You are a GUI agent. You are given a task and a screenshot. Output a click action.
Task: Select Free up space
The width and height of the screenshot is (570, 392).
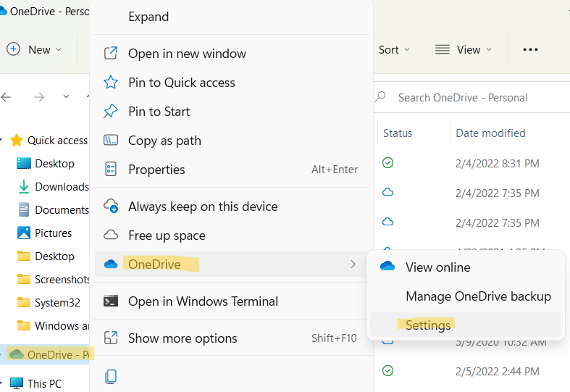231,235
